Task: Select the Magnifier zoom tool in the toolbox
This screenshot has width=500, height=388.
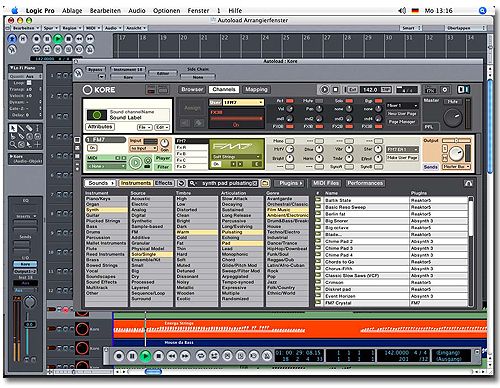Action: tap(13, 144)
